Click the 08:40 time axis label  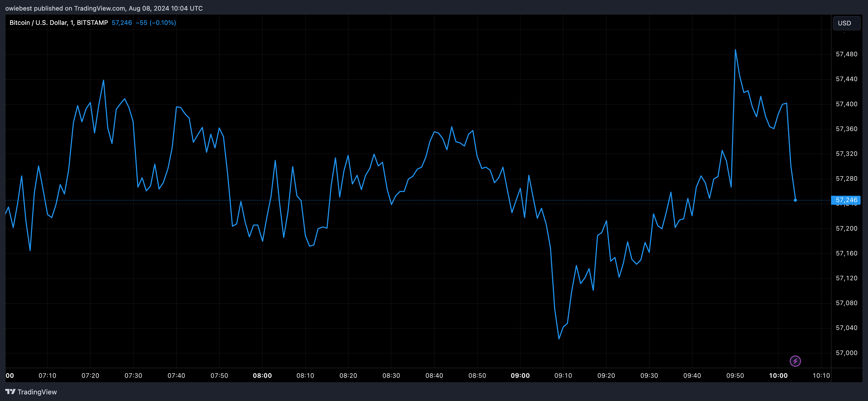click(434, 375)
